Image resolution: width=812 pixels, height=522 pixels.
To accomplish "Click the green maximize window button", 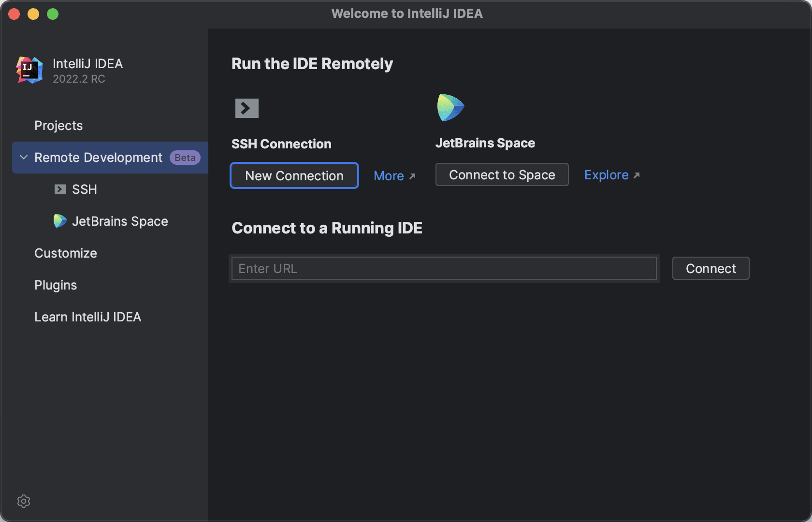I will pyautogui.click(x=53, y=14).
